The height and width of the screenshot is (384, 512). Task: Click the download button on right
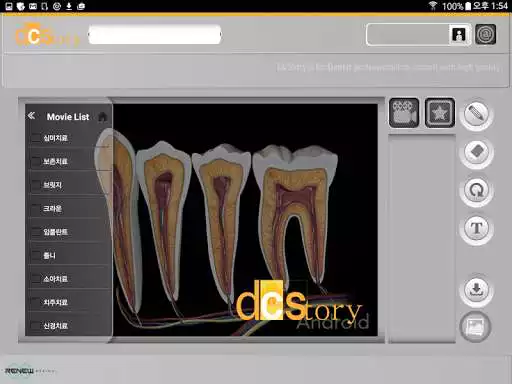coord(476,290)
